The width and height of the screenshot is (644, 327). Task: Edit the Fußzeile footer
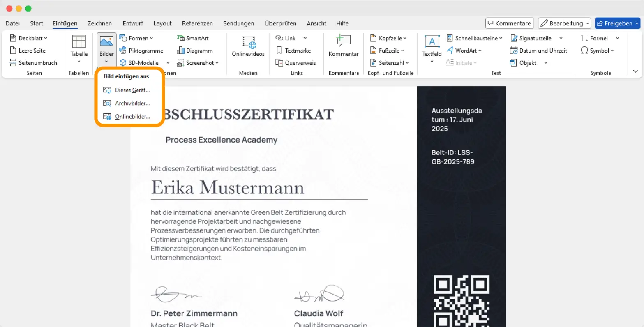pyautogui.click(x=387, y=51)
